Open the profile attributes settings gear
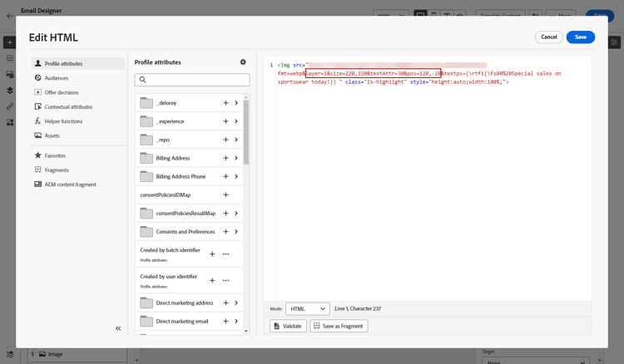Viewport: 624px width, 364px height. click(x=243, y=62)
